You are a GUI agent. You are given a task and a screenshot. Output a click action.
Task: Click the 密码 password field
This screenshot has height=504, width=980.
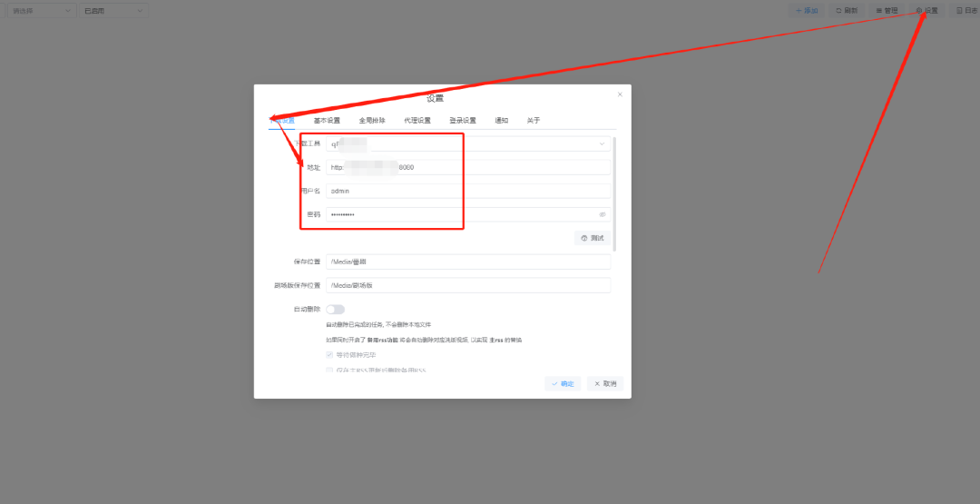point(468,214)
